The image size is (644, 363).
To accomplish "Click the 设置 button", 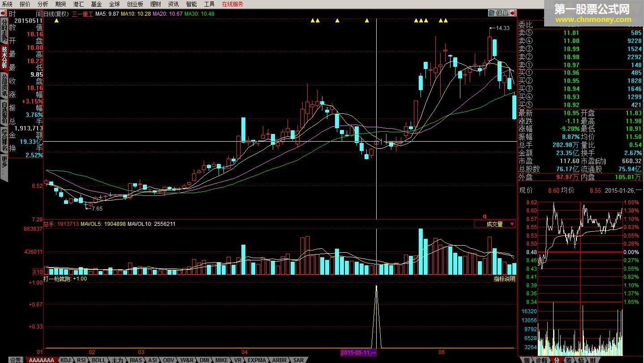I will [x=16, y=360].
